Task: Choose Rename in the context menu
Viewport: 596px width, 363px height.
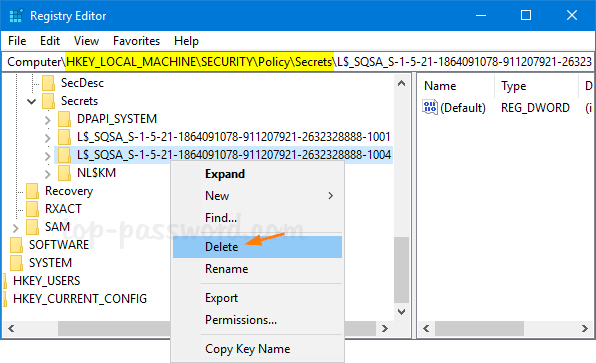Action: point(258,269)
